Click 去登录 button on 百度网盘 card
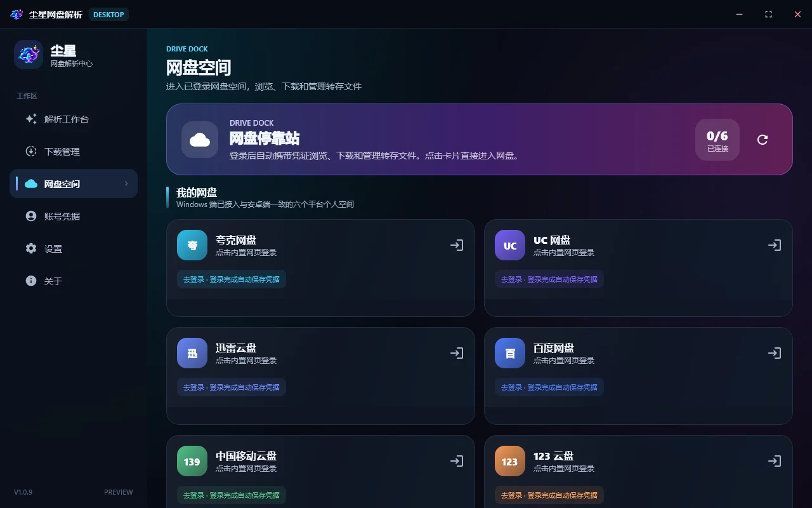812x508 pixels. point(549,387)
